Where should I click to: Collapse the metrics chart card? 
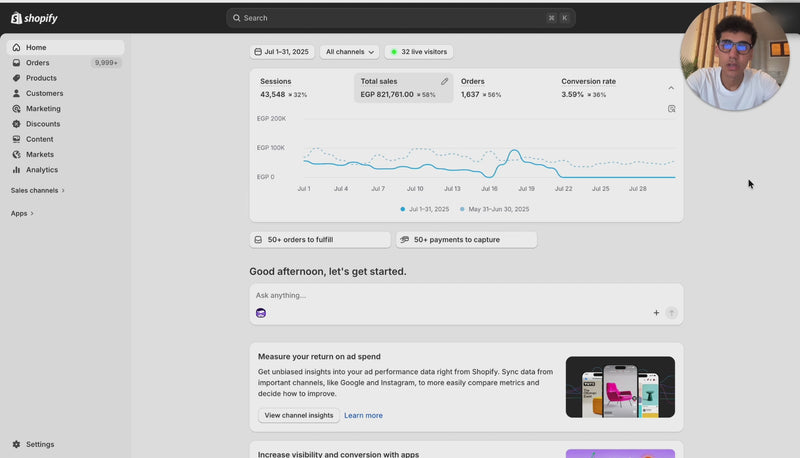coord(671,88)
